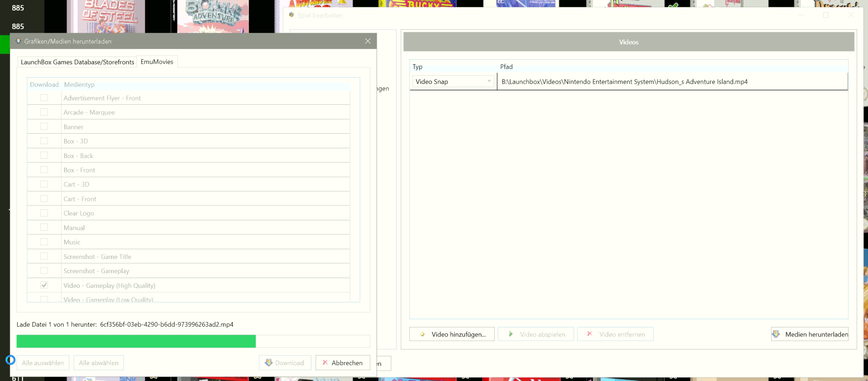Click the Blades of Steel box art thumbnail
868x381 pixels.
click(106, 16)
